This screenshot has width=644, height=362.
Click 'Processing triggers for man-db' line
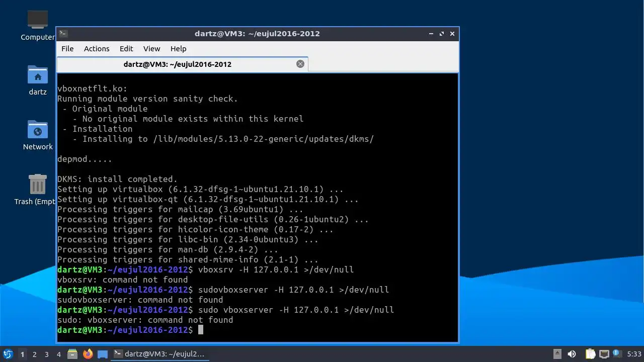(168, 249)
